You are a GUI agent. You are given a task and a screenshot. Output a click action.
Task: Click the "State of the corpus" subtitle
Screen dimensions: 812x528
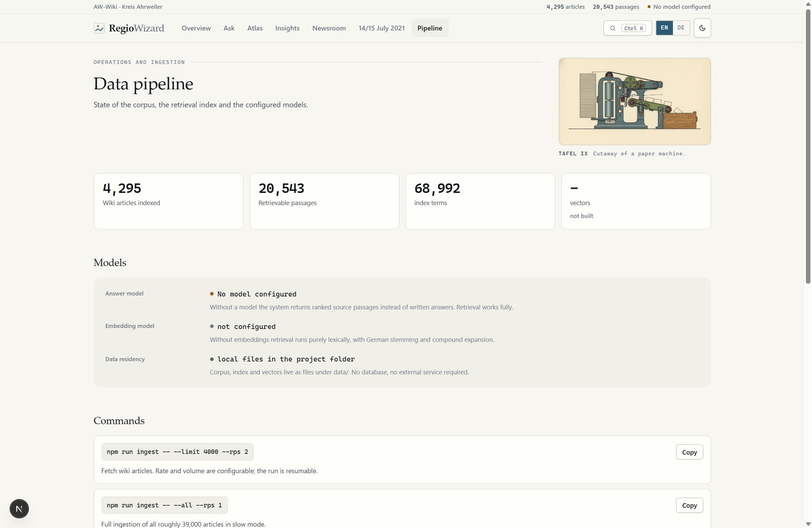[x=200, y=105]
